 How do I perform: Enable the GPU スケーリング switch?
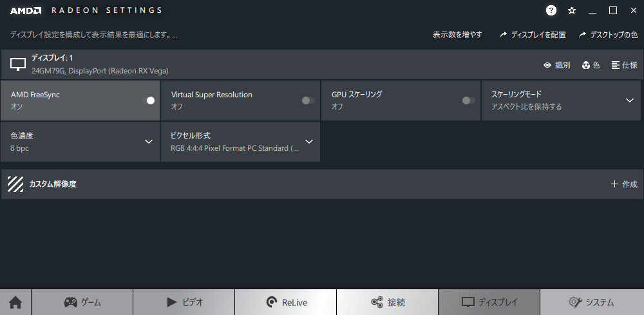pyautogui.click(x=468, y=100)
